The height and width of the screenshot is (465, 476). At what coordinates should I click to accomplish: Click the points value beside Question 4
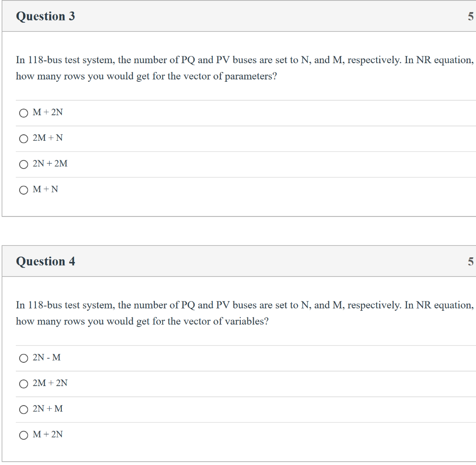tap(471, 261)
